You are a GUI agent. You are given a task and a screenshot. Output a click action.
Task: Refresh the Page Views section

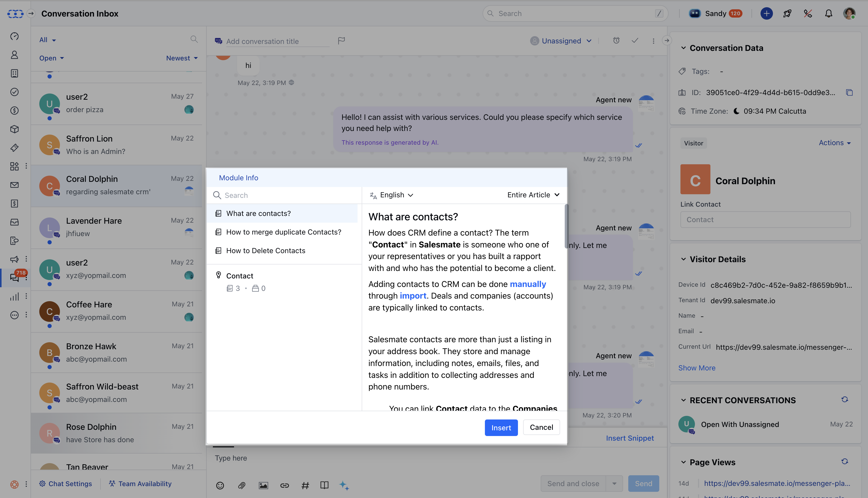click(845, 461)
